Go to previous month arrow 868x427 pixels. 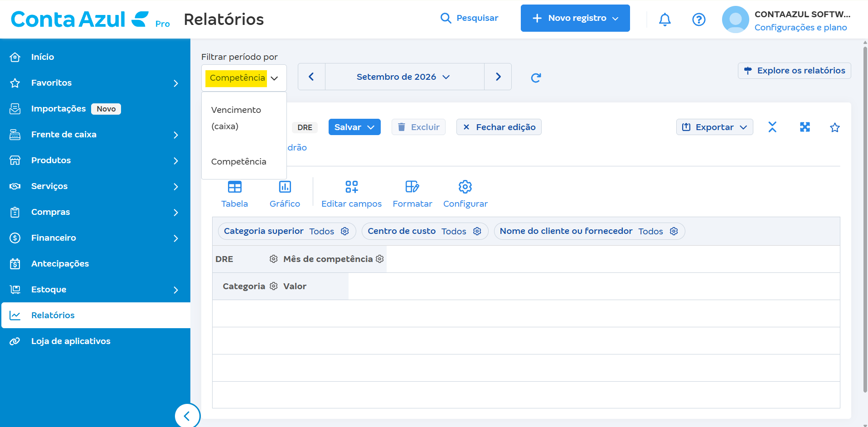tap(311, 77)
